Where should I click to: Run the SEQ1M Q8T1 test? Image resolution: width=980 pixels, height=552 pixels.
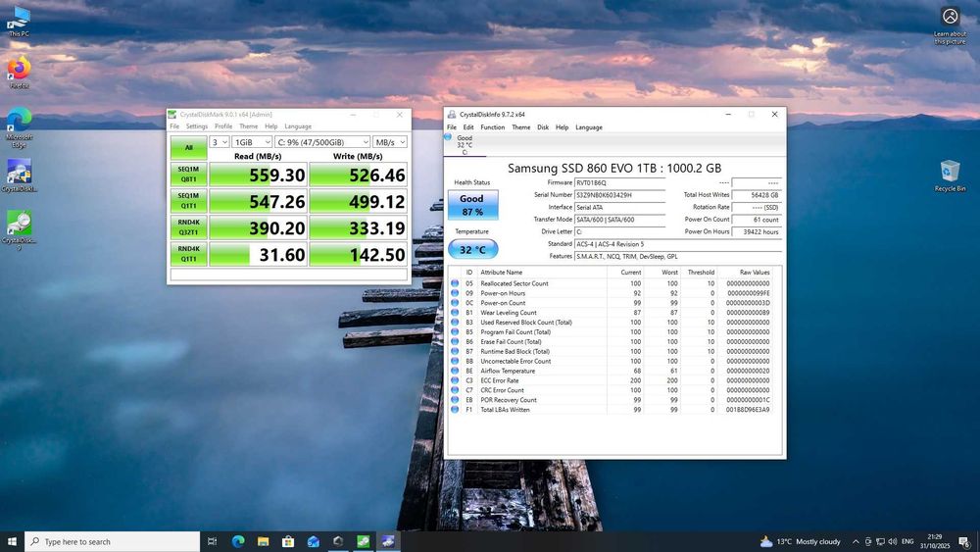(189, 175)
